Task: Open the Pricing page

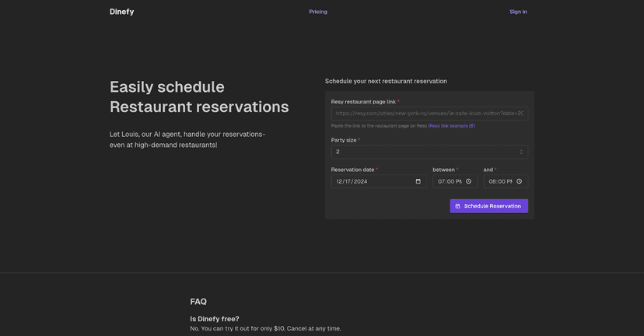Action: [317, 12]
